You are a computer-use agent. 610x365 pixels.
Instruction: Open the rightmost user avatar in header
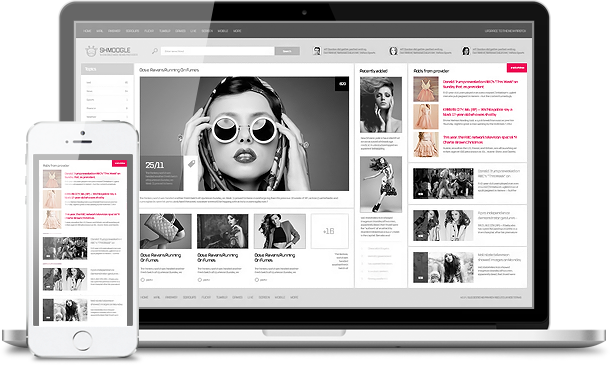tap(466, 51)
